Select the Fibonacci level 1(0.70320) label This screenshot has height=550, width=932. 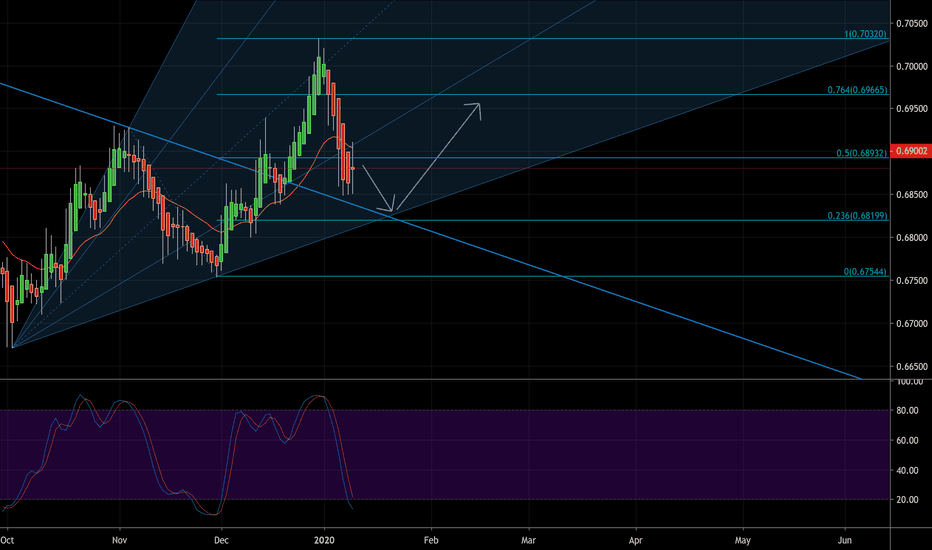click(x=865, y=34)
